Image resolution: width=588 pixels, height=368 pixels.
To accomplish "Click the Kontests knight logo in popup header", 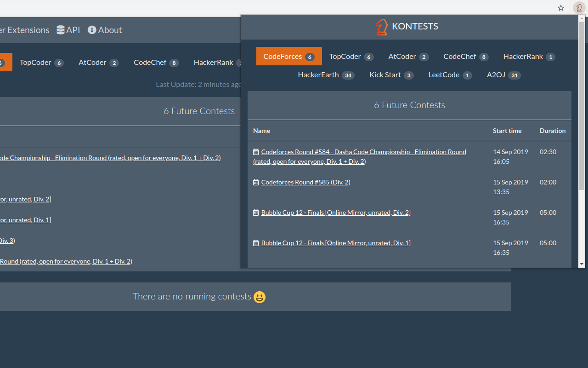I will pos(382,27).
